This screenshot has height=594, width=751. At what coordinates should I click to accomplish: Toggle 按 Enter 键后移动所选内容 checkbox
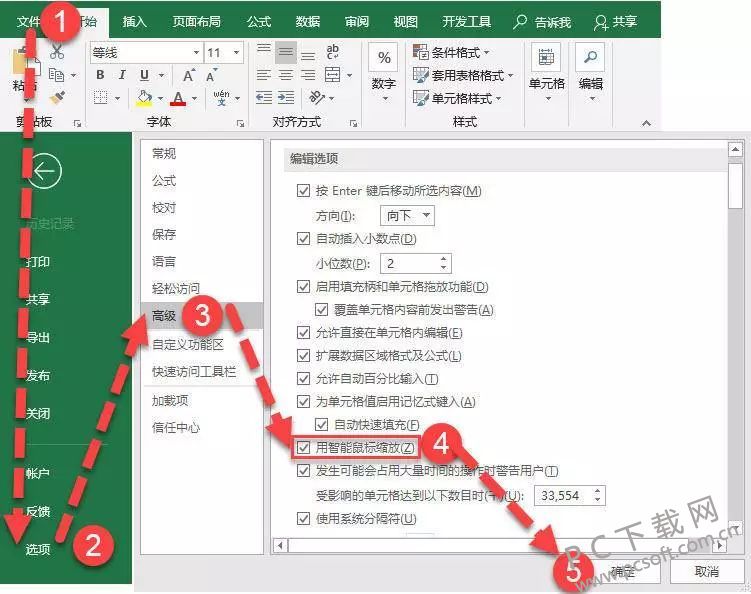click(x=303, y=191)
